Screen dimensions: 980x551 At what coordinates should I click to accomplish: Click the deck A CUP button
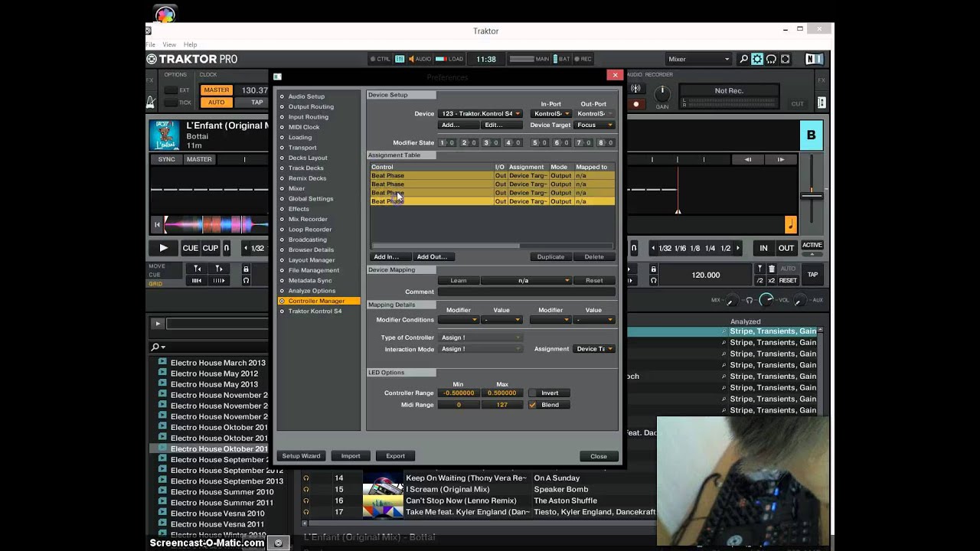(x=211, y=248)
